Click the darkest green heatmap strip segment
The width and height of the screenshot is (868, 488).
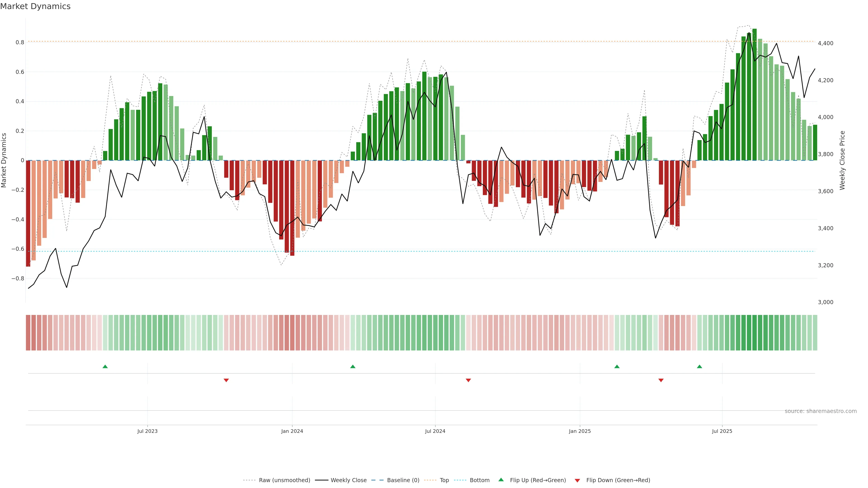pos(755,333)
